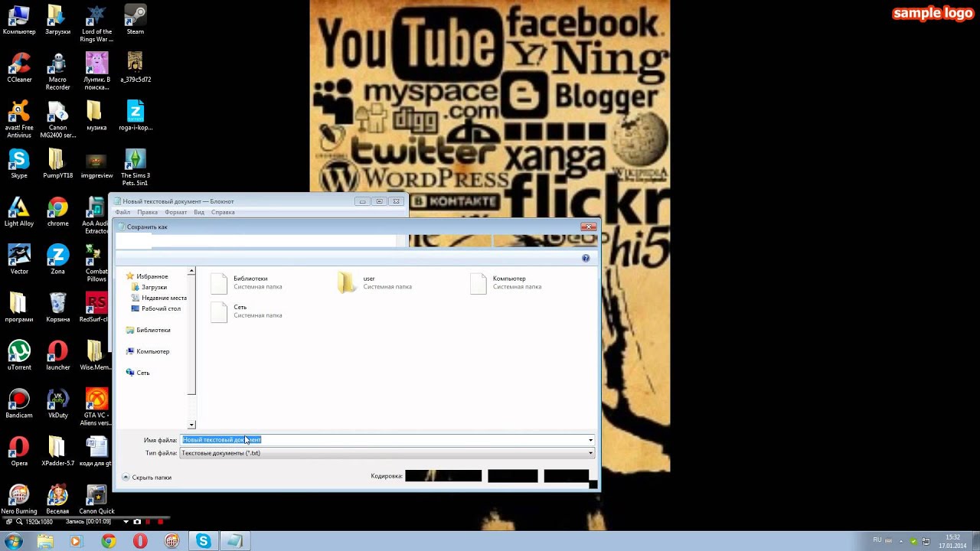Image resolution: width=980 pixels, height=551 pixels.
Task: Launch The Sims 3 Pets desktop shortcut
Action: 136,168
